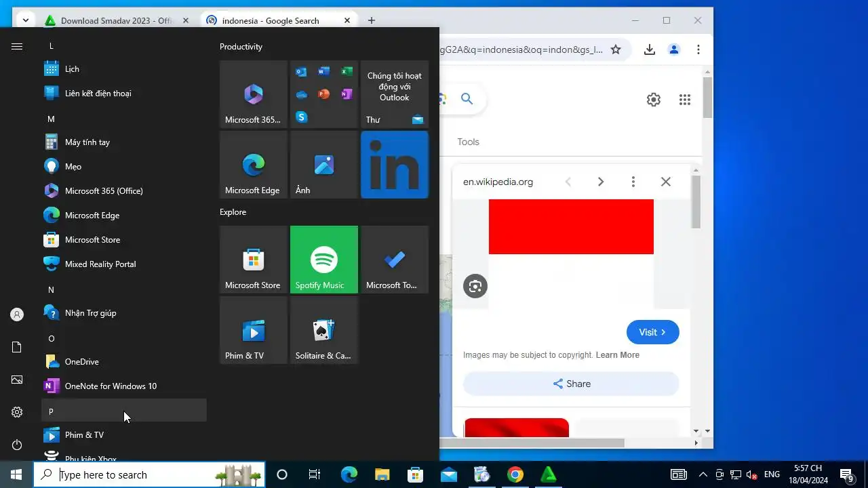The width and height of the screenshot is (868, 488).
Task: Open Liên kết điện thoại app
Action: coord(124,94)
